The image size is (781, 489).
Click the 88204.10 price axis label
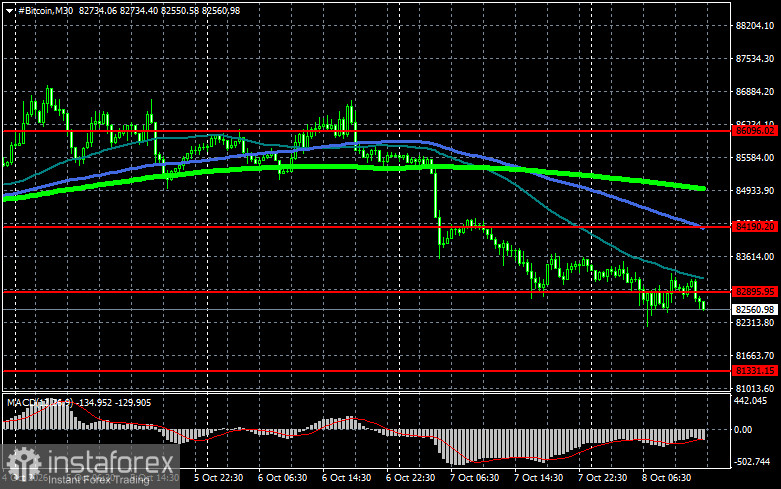click(x=755, y=26)
